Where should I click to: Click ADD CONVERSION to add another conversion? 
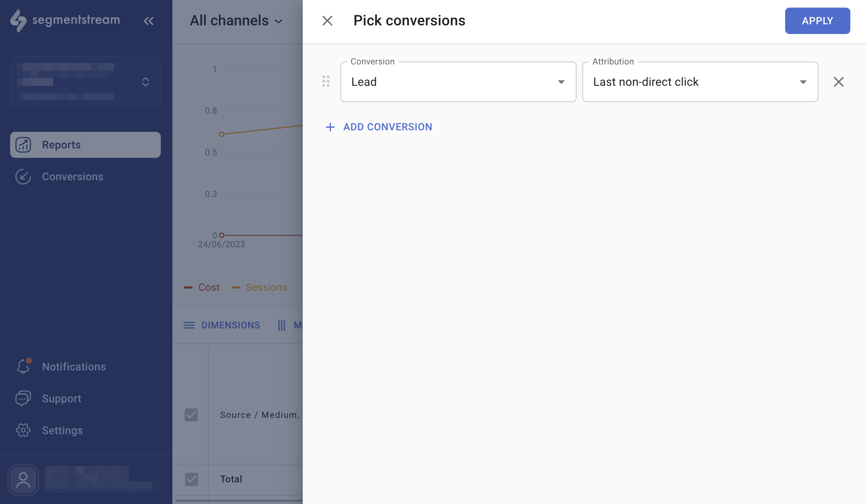(x=378, y=127)
